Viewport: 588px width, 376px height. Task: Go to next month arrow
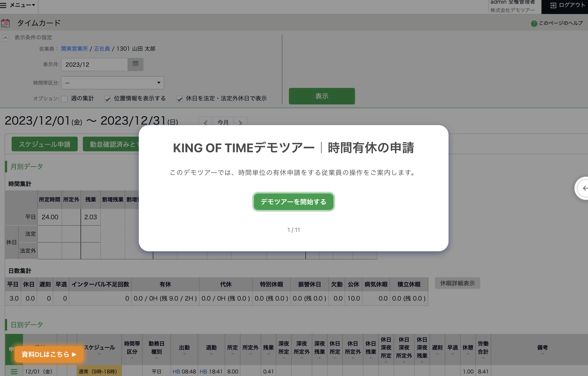(240, 122)
